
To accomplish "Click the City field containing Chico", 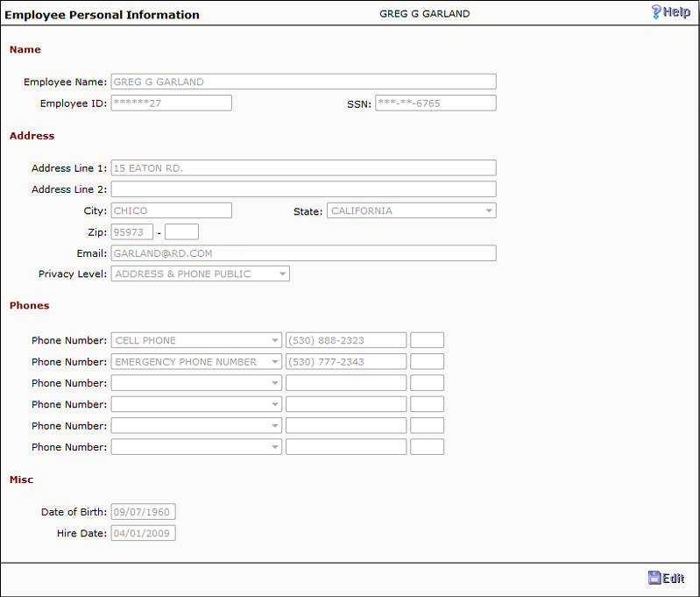I will [171, 211].
